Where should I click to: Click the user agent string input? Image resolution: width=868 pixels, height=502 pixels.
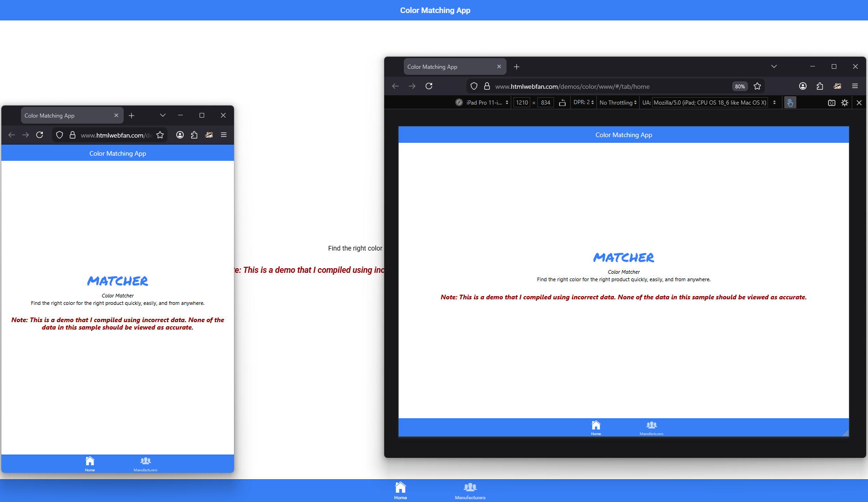coord(709,103)
